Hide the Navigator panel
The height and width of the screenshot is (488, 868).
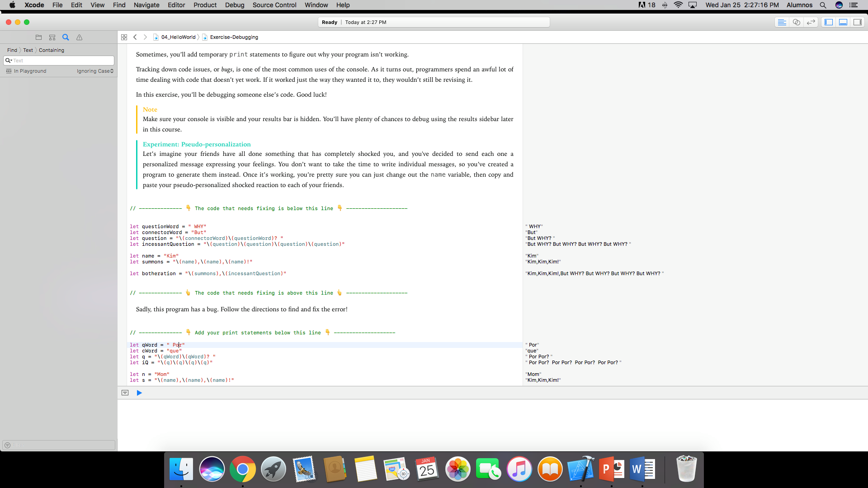(829, 22)
